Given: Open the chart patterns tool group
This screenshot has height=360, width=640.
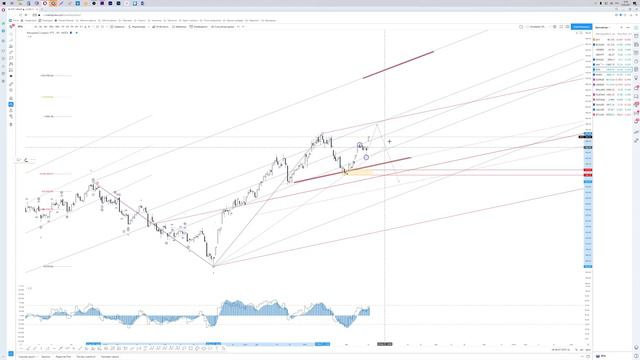Looking at the screenshot, I should point(11,64).
